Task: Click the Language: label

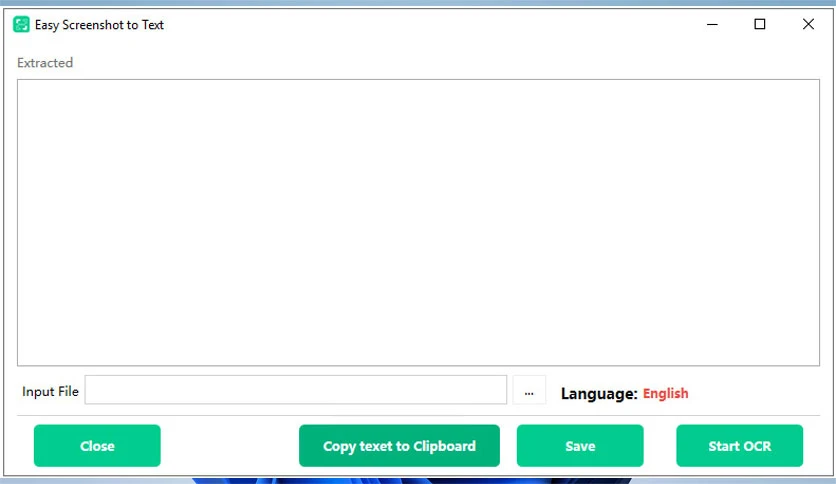Action: (599, 394)
